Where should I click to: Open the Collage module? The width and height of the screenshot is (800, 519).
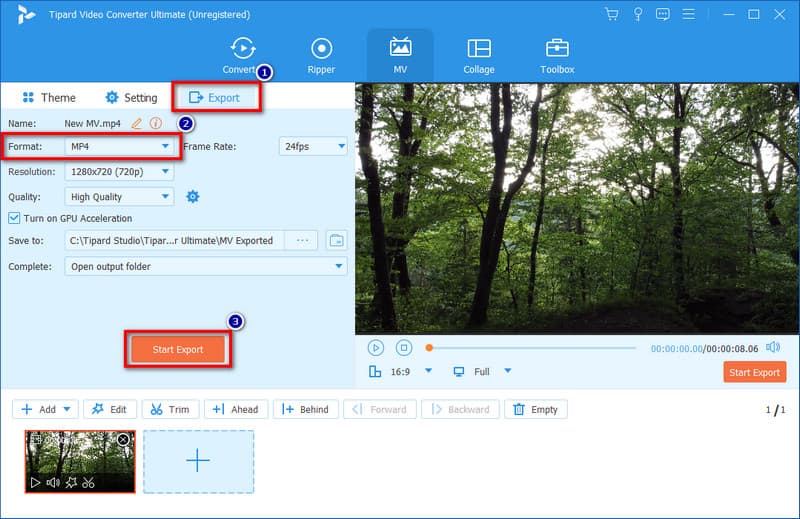point(479,56)
